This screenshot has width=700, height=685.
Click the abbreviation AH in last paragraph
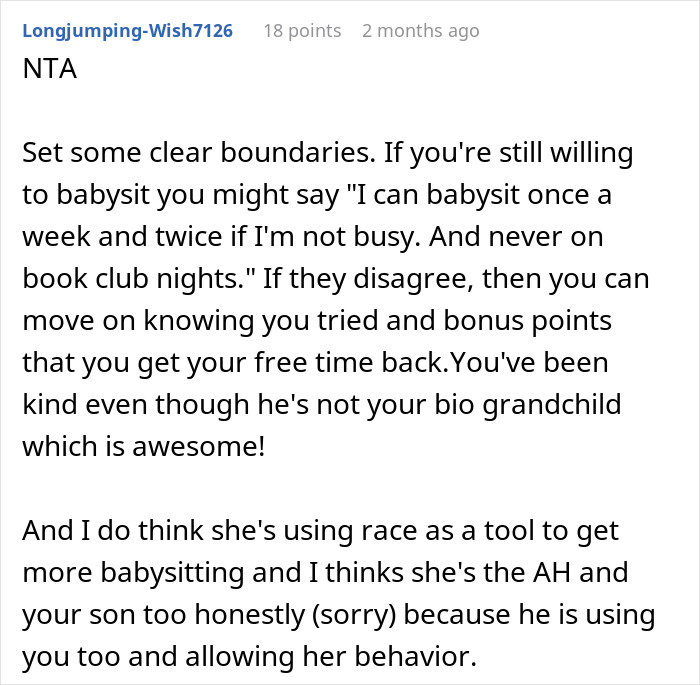pyautogui.click(x=551, y=573)
